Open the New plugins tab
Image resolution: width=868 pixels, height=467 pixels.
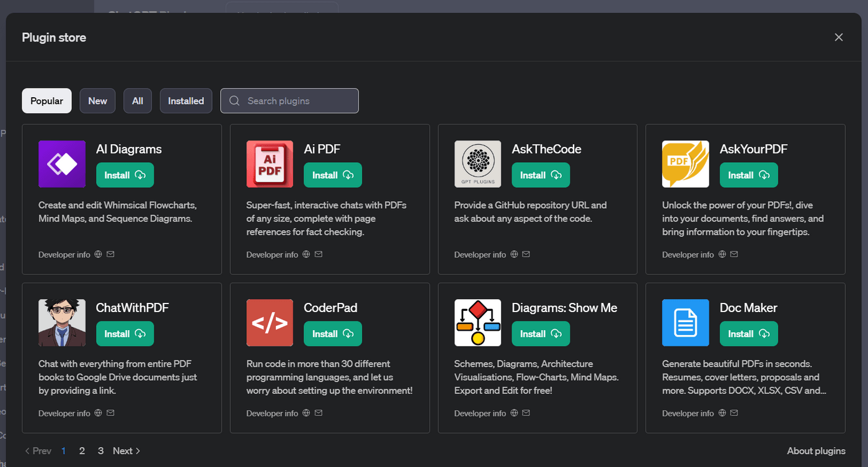tap(97, 100)
